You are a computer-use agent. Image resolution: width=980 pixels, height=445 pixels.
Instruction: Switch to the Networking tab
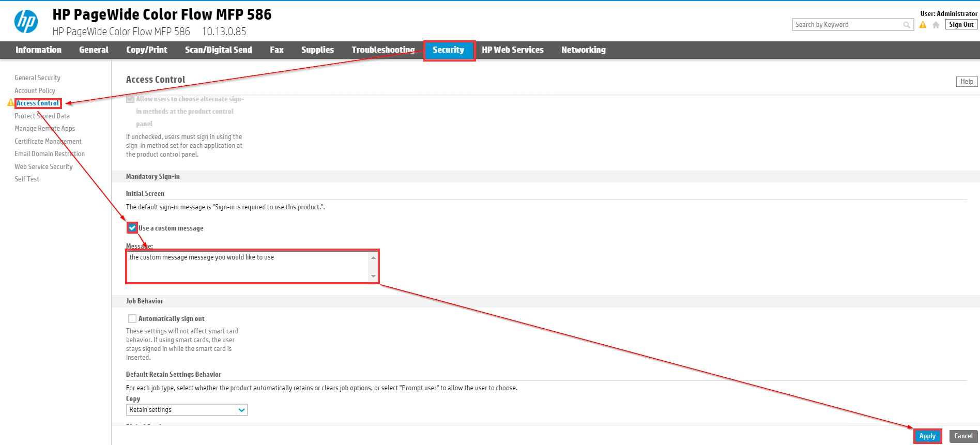coord(583,50)
